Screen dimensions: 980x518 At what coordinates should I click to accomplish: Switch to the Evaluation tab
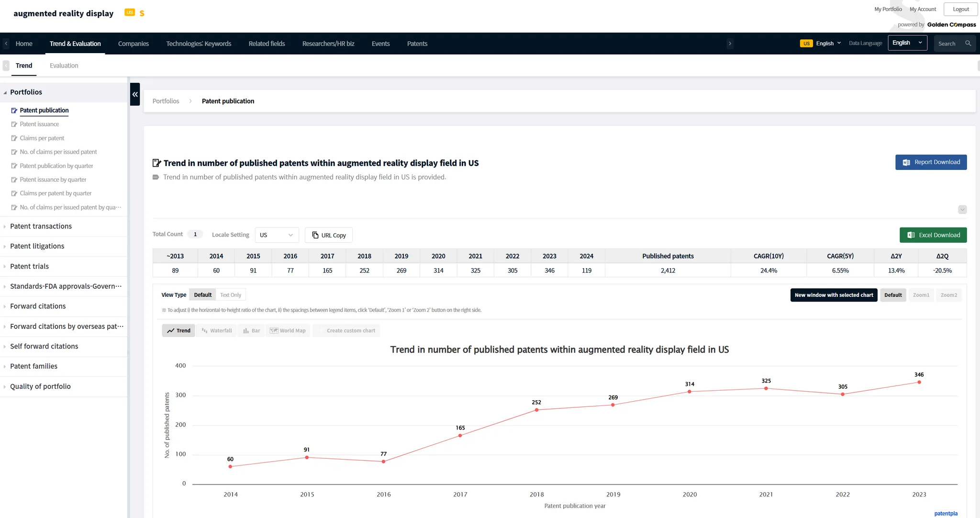[x=64, y=66]
